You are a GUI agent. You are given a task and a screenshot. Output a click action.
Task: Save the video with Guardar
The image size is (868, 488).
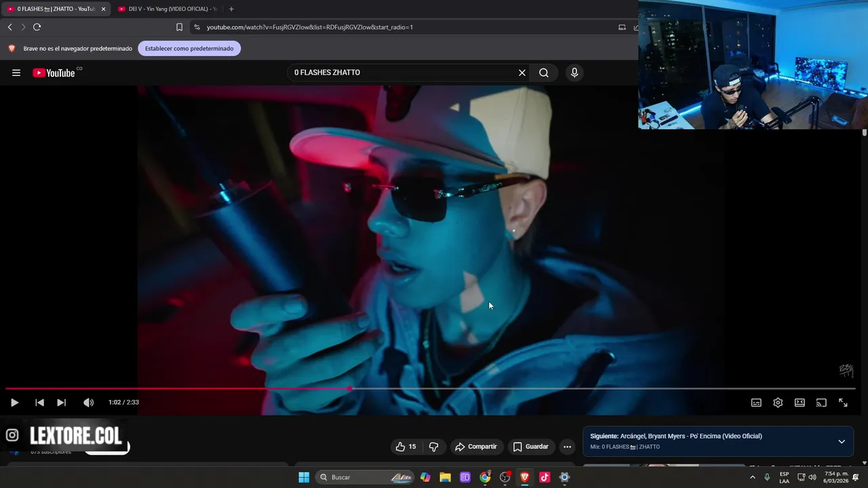531,447
